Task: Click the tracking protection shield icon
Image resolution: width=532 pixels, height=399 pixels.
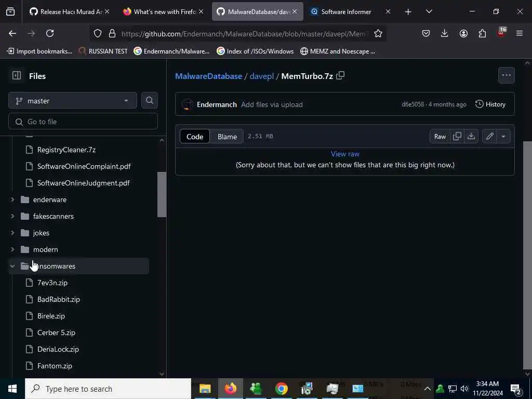Action: (x=98, y=33)
